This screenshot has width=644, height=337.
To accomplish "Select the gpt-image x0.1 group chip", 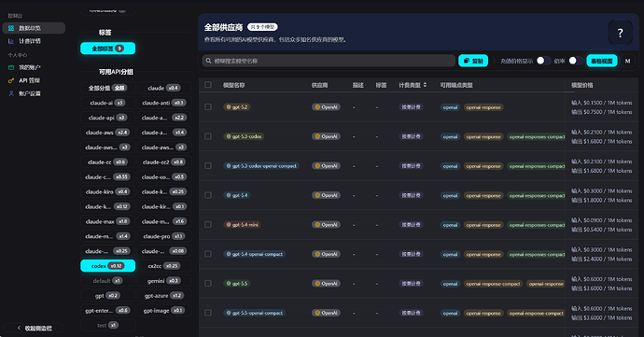I will click(164, 310).
